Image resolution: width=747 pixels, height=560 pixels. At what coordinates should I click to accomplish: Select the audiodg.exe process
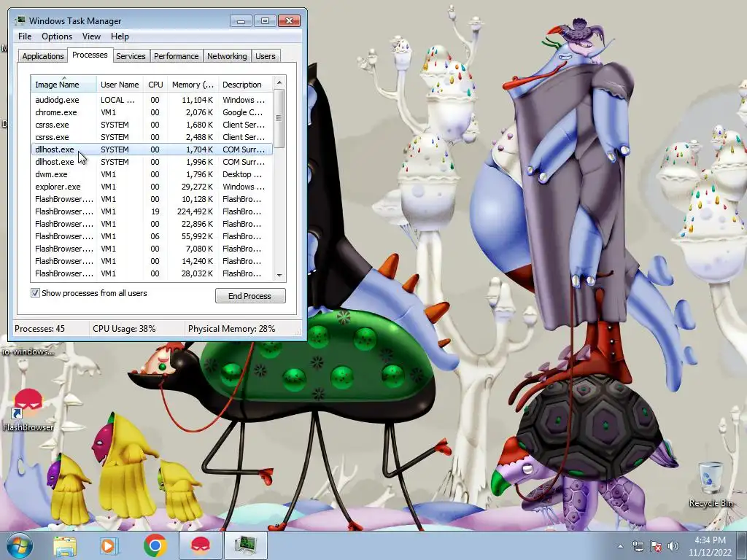coord(152,100)
